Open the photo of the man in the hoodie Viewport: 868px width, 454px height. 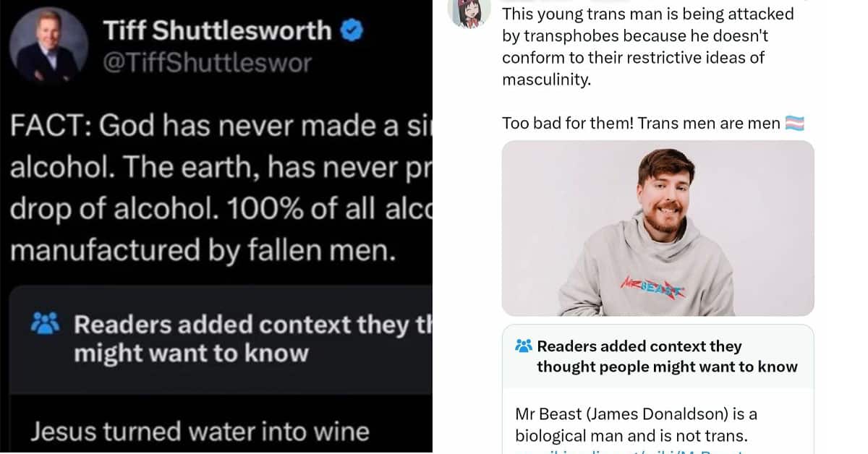pyautogui.click(x=658, y=228)
